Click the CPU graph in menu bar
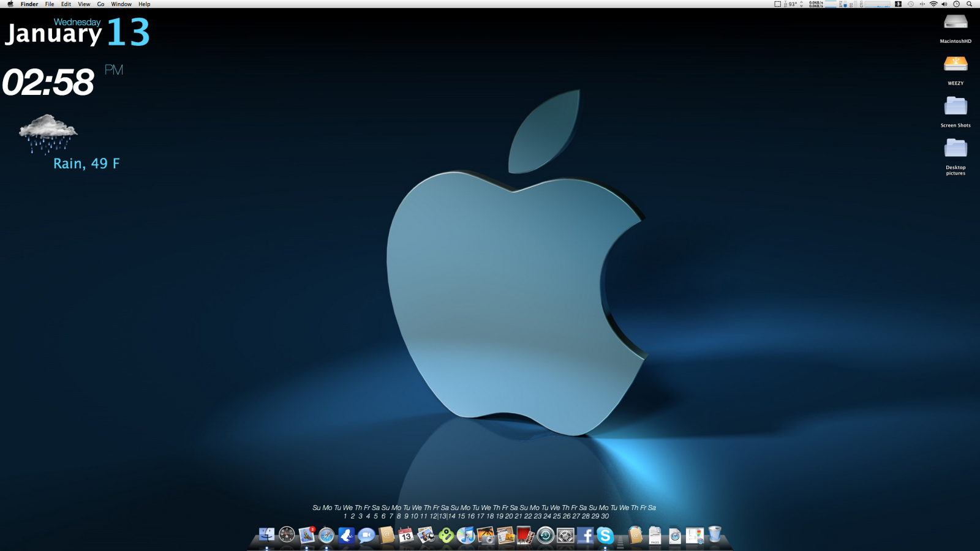This screenshot has width=980, height=551. [x=877, y=4]
